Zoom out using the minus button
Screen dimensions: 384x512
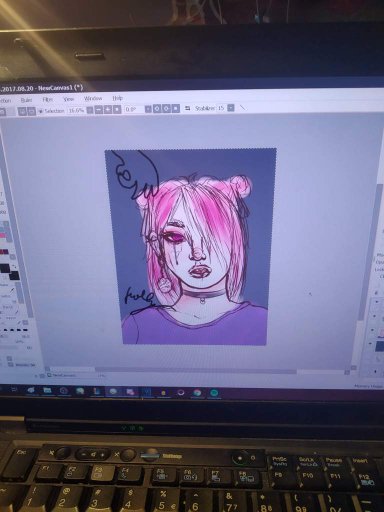pyautogui.click(x=99, y=110)
